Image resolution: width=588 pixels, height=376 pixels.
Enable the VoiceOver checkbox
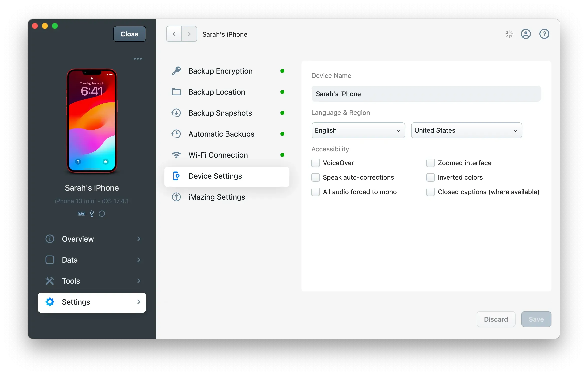[x=316, y=163]
